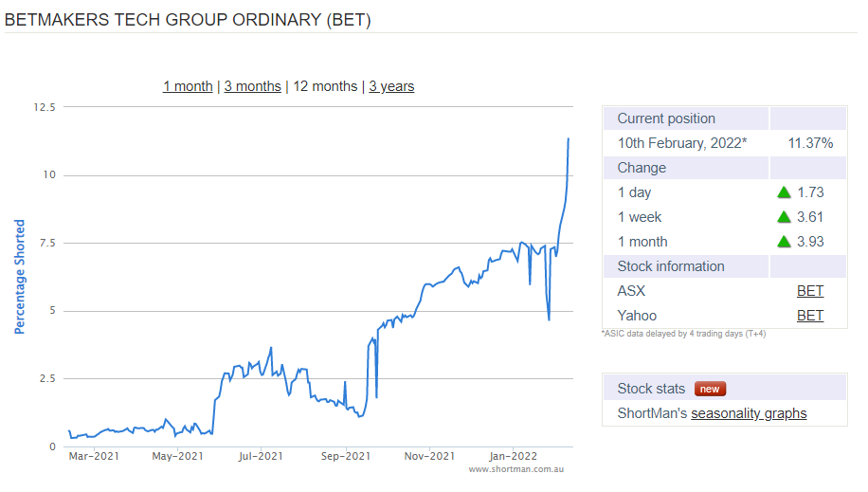Open ShortMan's seasonality graphs link
The image size is (868, 492).
pos(749,413)
